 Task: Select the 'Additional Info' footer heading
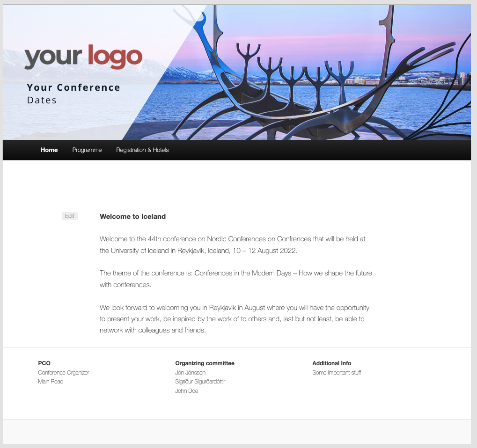[331, 363]
